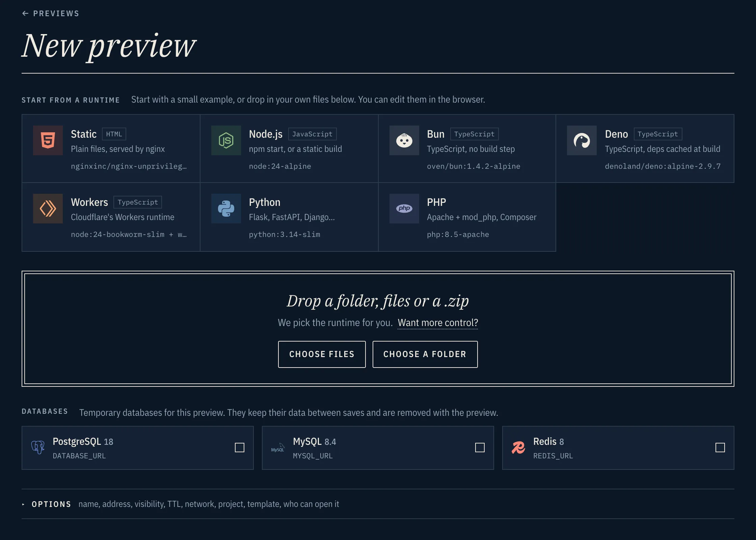Screen dimensions: 756x540
Task: Click "Apache + mod_php, Composer" description
Action: click(x=482, y=217)
